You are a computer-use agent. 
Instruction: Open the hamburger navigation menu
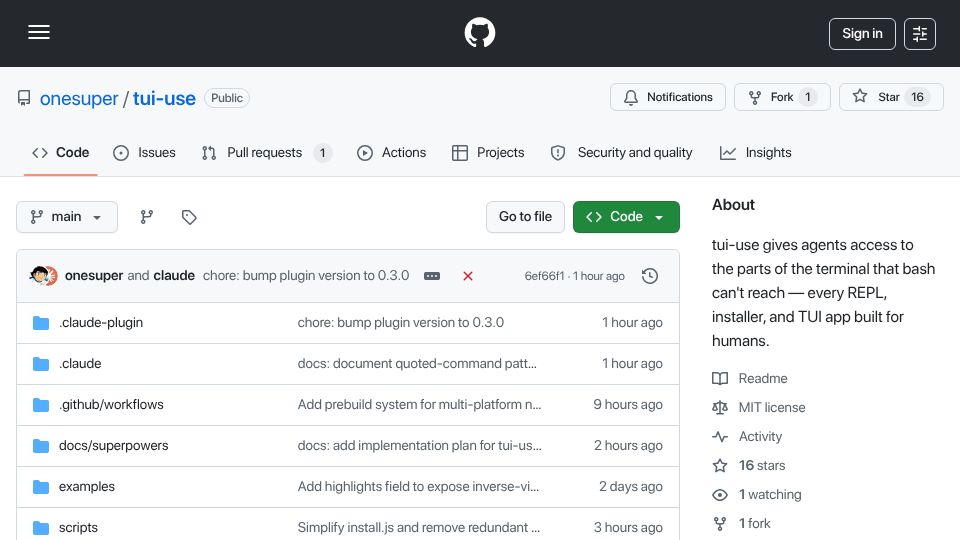(x=39, y=32)
